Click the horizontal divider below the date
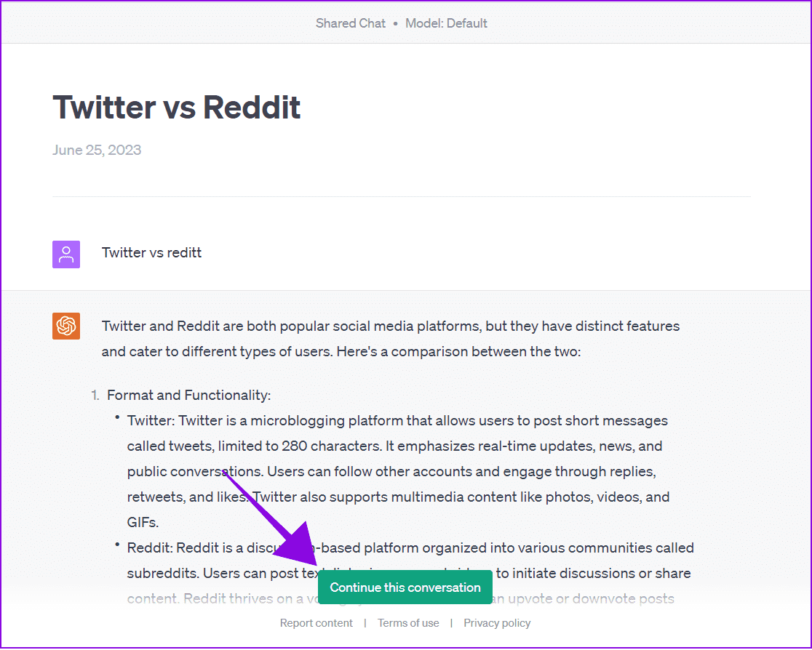The width and height of the screenshot is (812, 650). 402,196
